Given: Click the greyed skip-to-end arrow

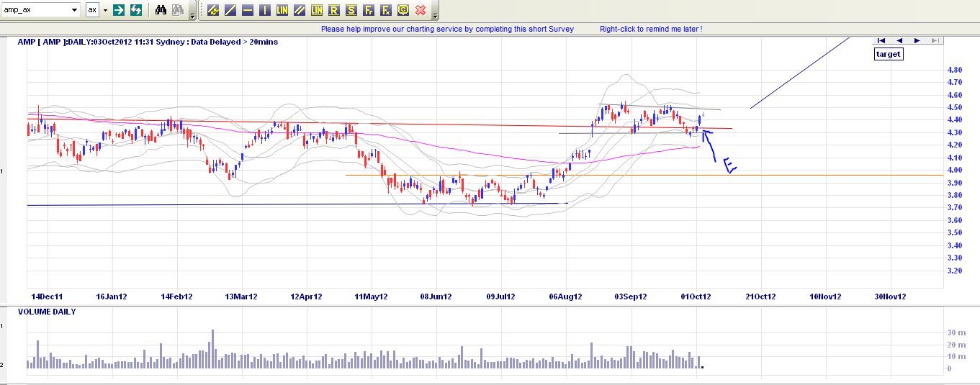Looking at the screenshot, I should click(x=934, y=40).
